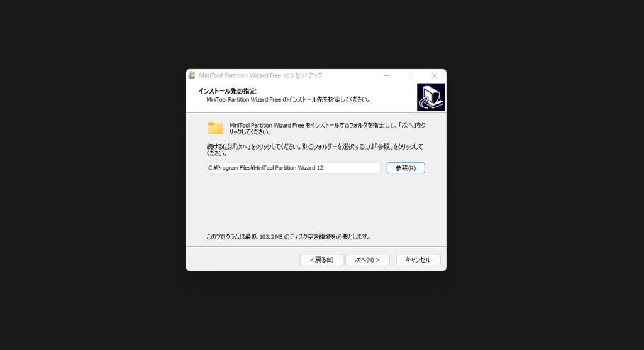The width and height of the screenshot is (644, 350).
Task: Click the インストール先の指定 heading text
Action: (x=227, y=91)
